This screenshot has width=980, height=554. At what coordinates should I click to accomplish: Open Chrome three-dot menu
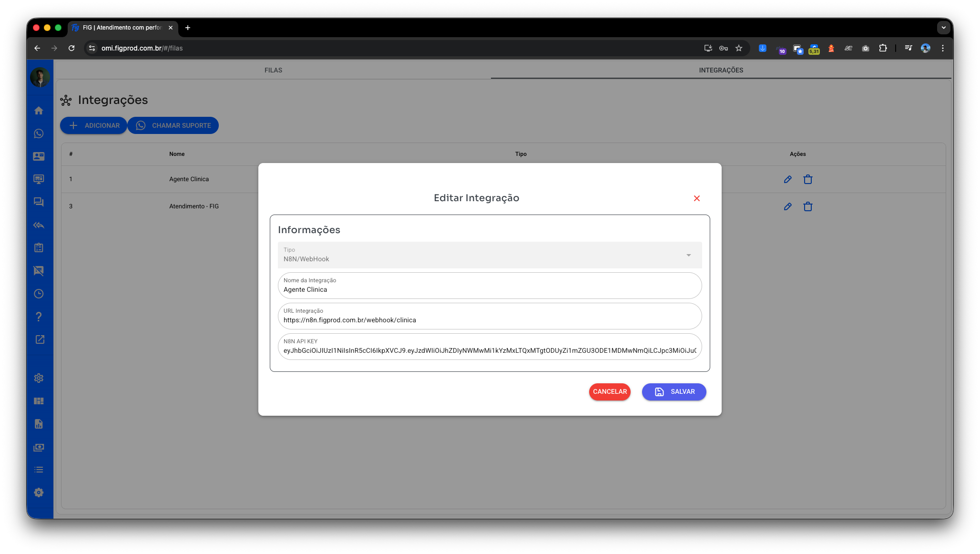942,48
